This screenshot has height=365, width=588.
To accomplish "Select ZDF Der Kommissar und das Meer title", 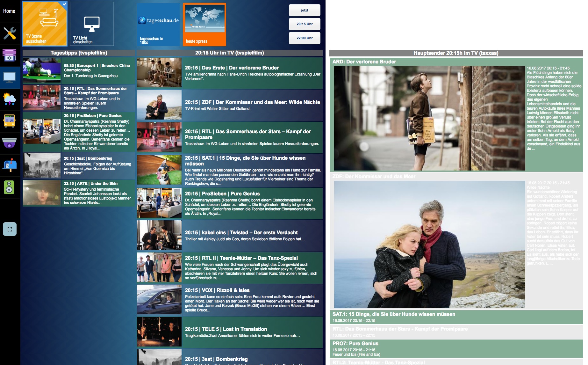I will 252,102.
